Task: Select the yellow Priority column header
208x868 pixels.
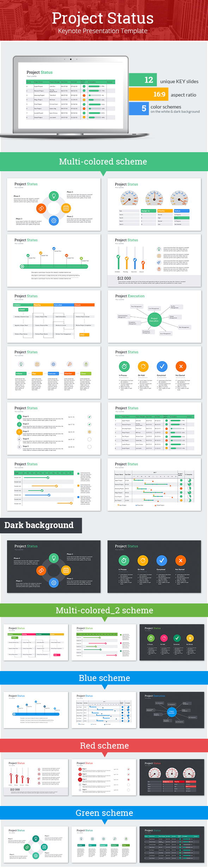Action: click(x=165, y=211)
